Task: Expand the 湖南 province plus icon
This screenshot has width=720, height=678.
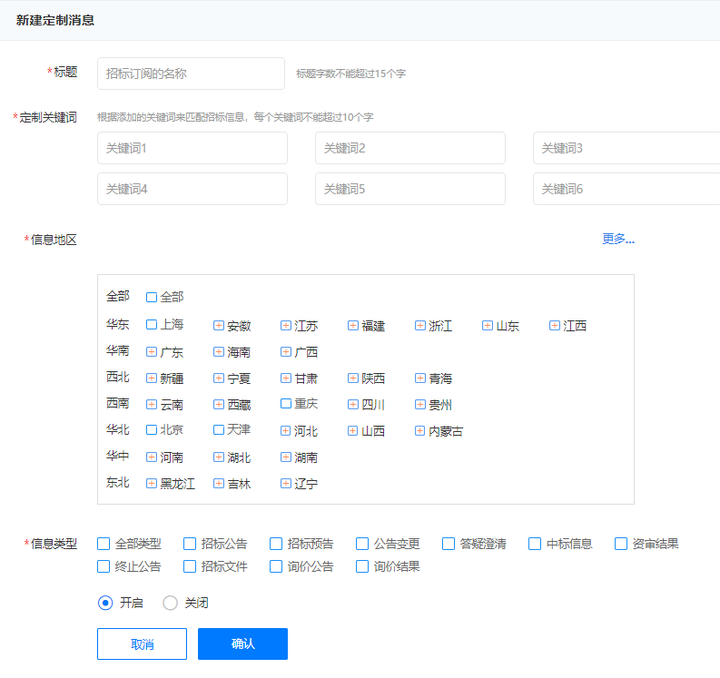Action: tap(286, 457)
